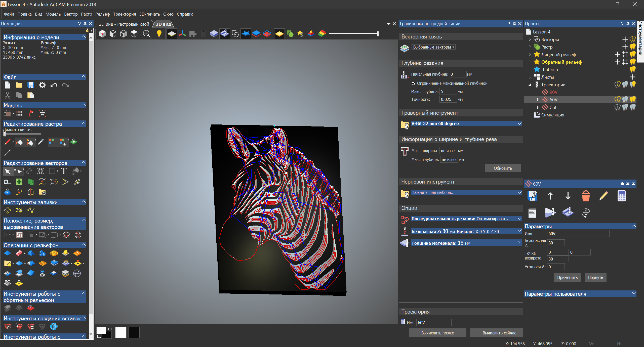Toggle lighting bulb in 3D view toolbar
The height and width of the screenshot is (347, 644).
[x=159, y=34]
